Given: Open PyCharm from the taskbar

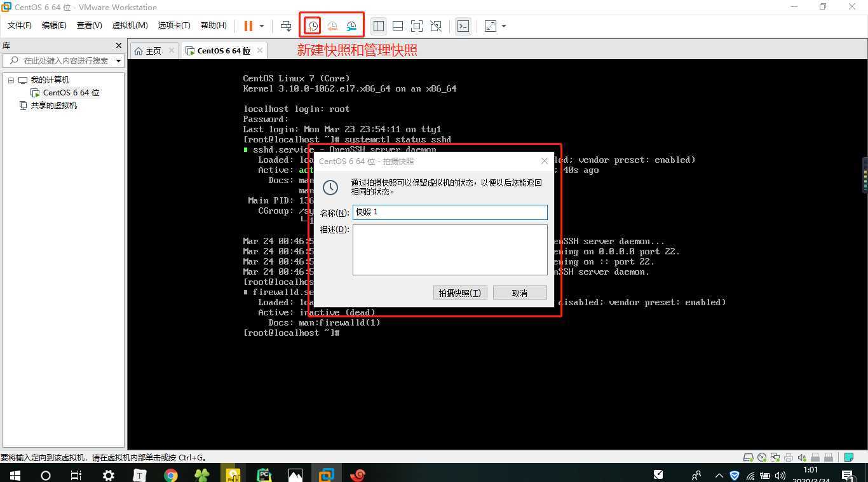Looking at the screenshot, I should [264, 474].
